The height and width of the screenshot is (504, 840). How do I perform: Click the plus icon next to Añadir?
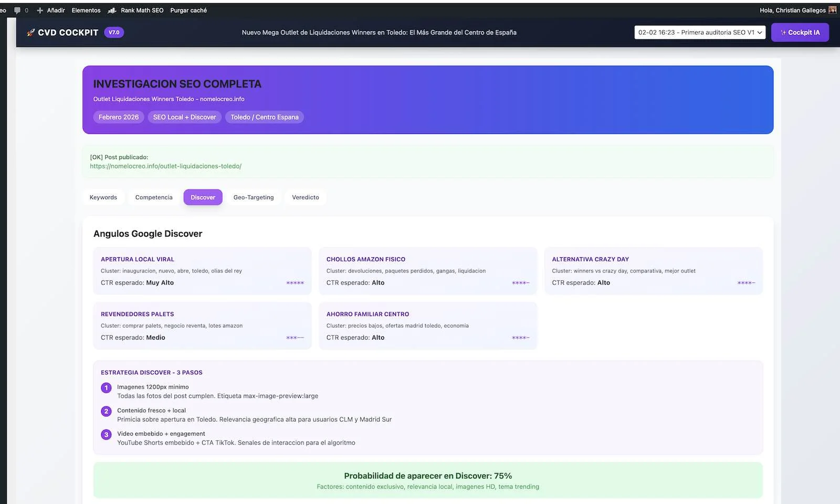40,10
